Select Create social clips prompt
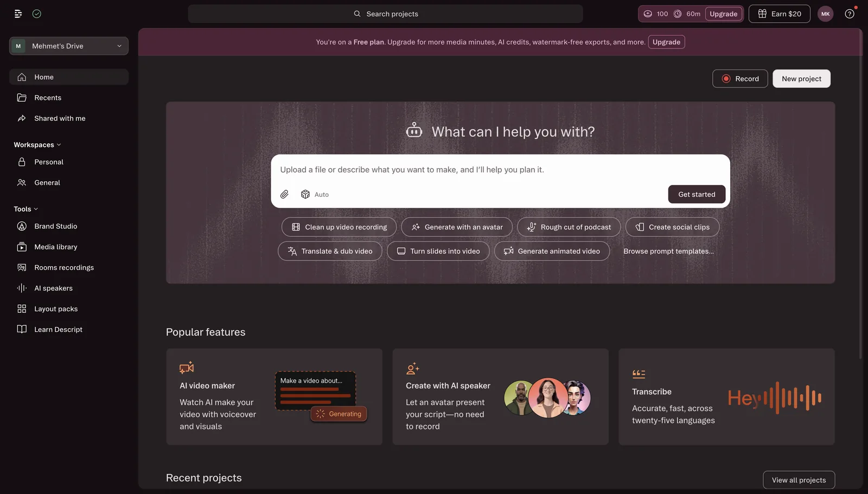 672,227
